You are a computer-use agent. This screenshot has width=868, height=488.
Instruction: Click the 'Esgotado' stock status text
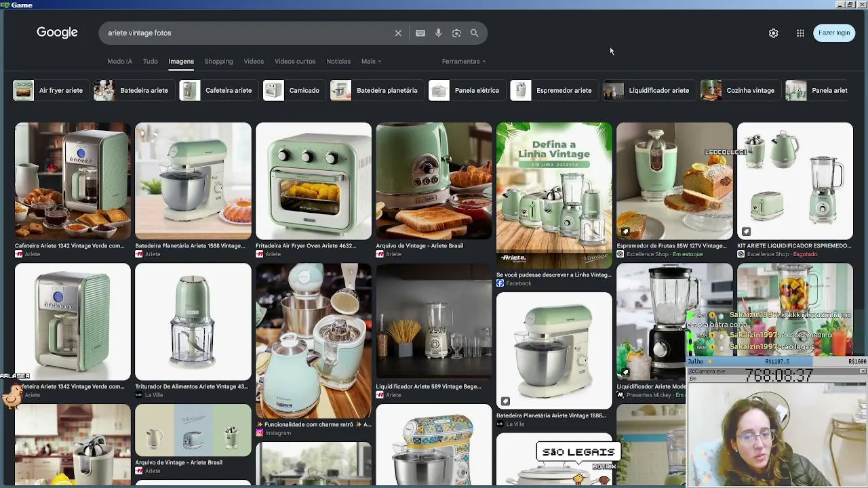pyautogui.click(x=806, y=254)
